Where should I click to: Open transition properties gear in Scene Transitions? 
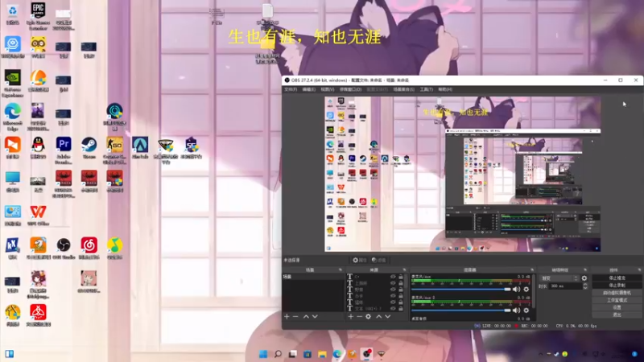coord(584,278)
